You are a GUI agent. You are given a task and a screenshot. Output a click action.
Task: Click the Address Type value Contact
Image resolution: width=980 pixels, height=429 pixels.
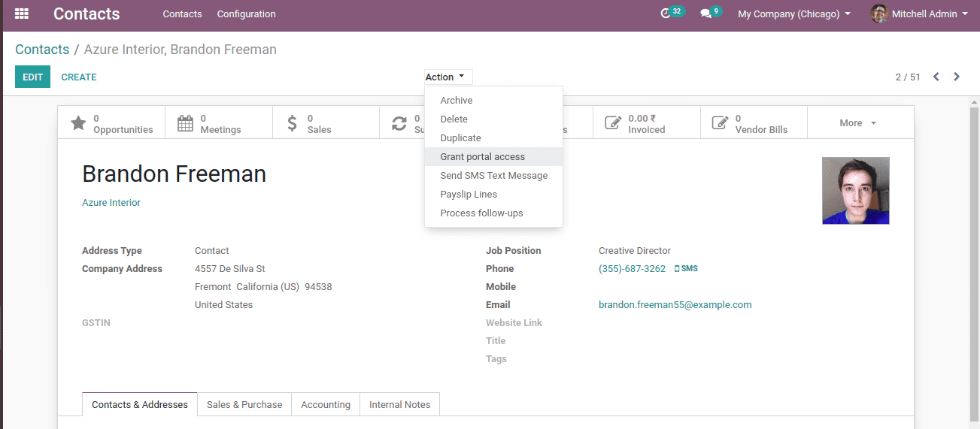(211, 251)
